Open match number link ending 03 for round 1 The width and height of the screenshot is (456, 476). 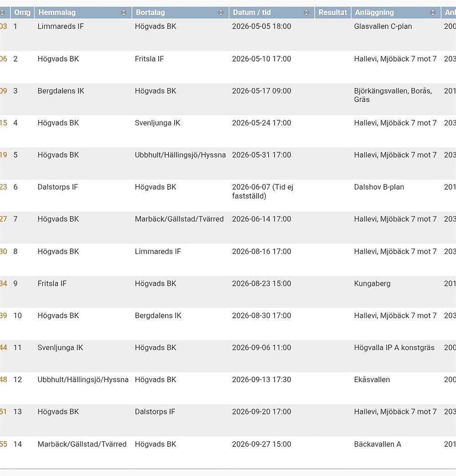[x=4, y=26]
